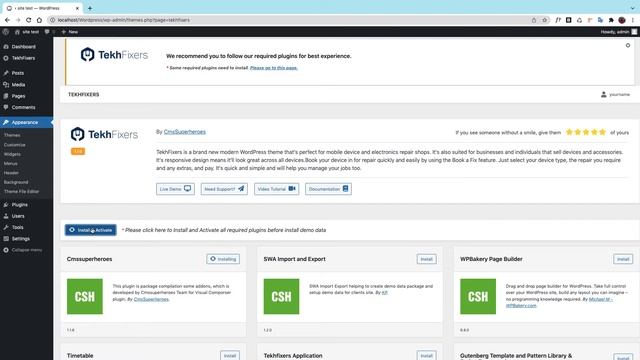Click the yourname user profile icon
Viewport: 640px width, 360px height.
[604, 95]
